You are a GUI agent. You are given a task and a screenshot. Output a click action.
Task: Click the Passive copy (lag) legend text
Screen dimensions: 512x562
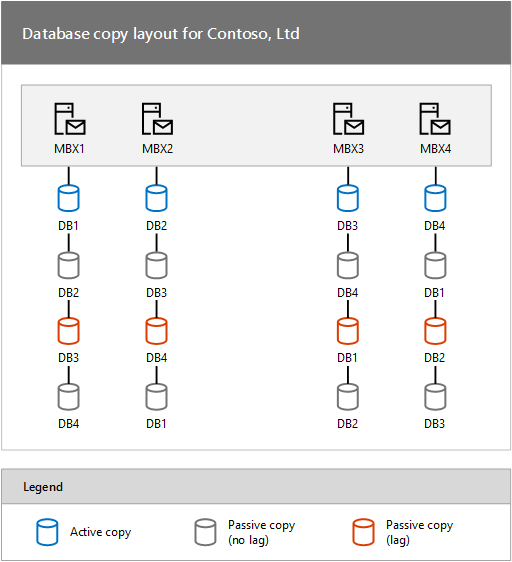419,533
